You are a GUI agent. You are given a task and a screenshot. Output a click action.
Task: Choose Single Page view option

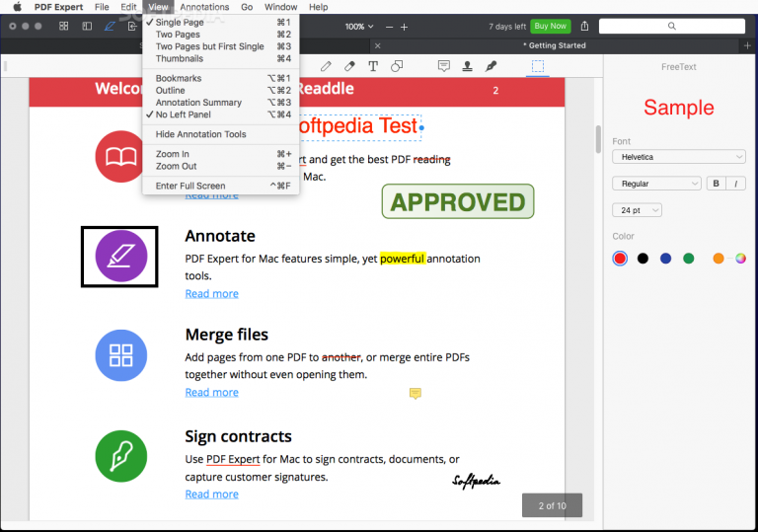tap(221, 23)
